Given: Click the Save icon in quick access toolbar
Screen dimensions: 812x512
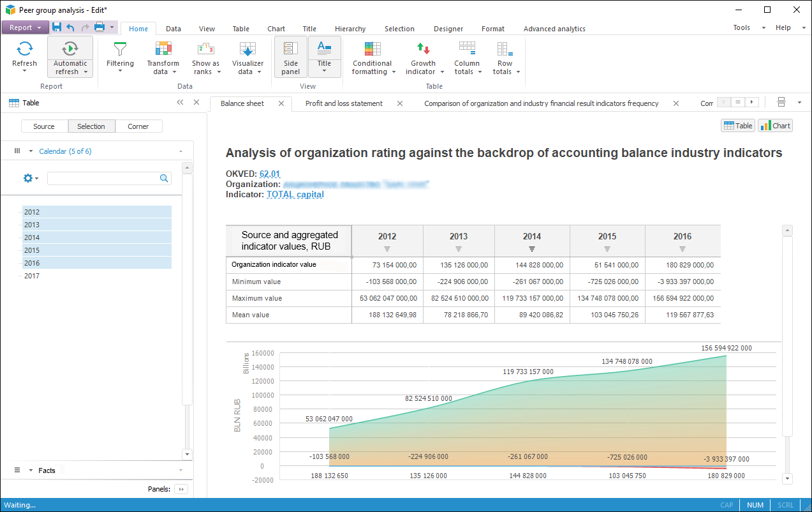Looking at the screenshot, I should pyautogui.click(x=57, y=27).
